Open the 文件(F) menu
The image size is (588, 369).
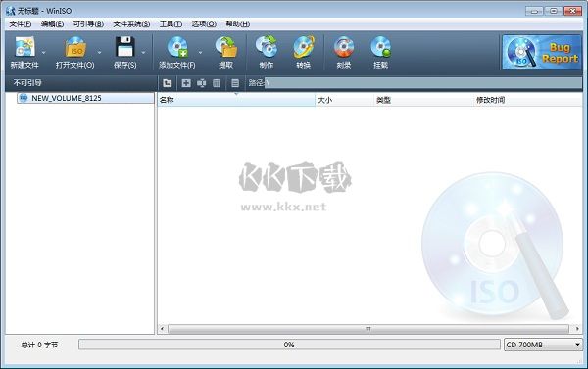pyautogui.click(x=21, y=23)
